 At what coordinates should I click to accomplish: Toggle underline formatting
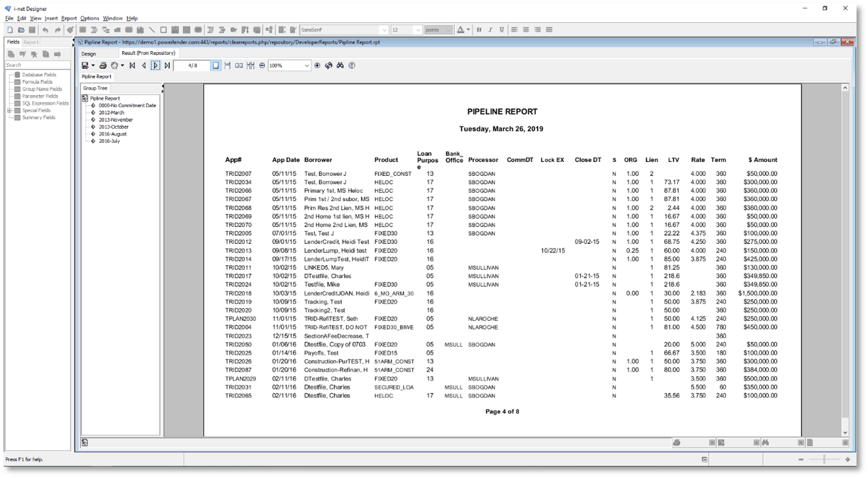[501, 30]
